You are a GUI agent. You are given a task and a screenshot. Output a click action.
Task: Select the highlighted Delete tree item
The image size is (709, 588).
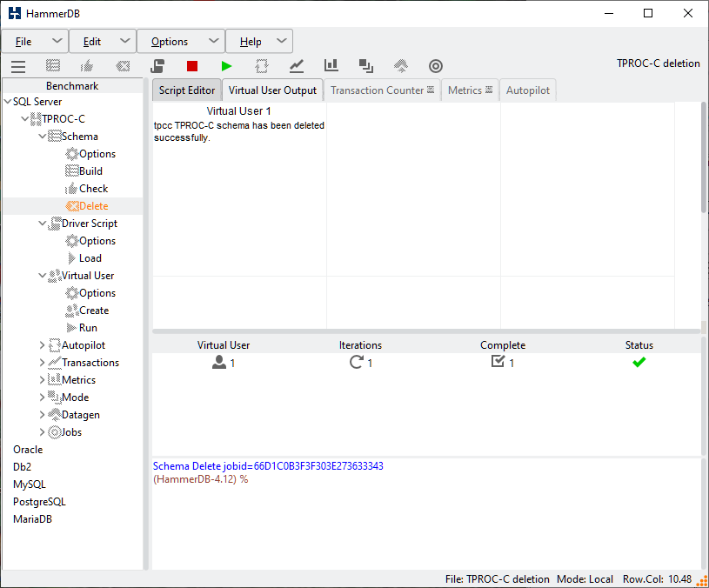point(87,205)
